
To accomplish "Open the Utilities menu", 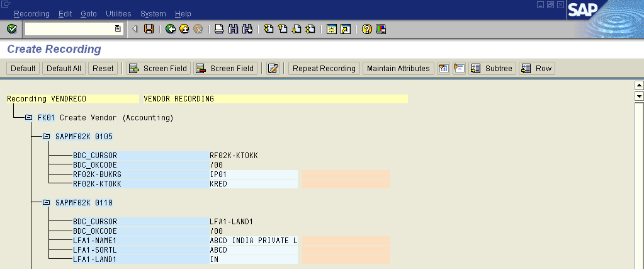I will 118,13.
